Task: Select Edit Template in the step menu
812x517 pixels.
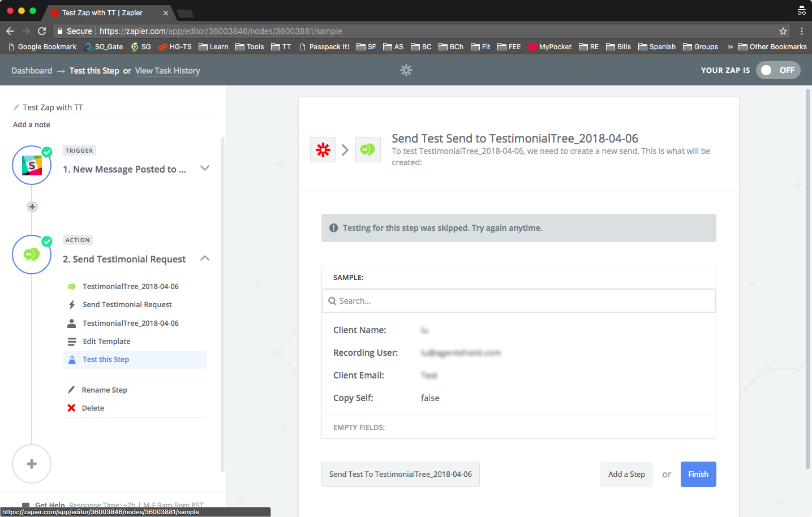Action: 106,342
